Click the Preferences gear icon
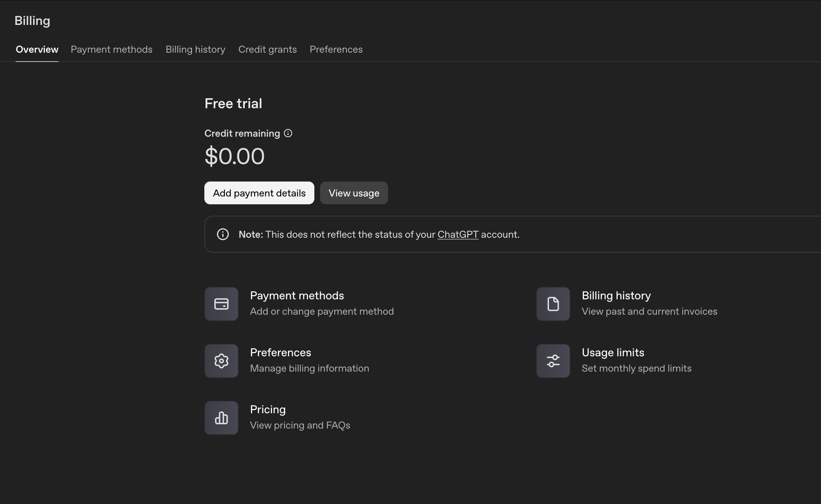821x504 pixels. click(221, 361)
